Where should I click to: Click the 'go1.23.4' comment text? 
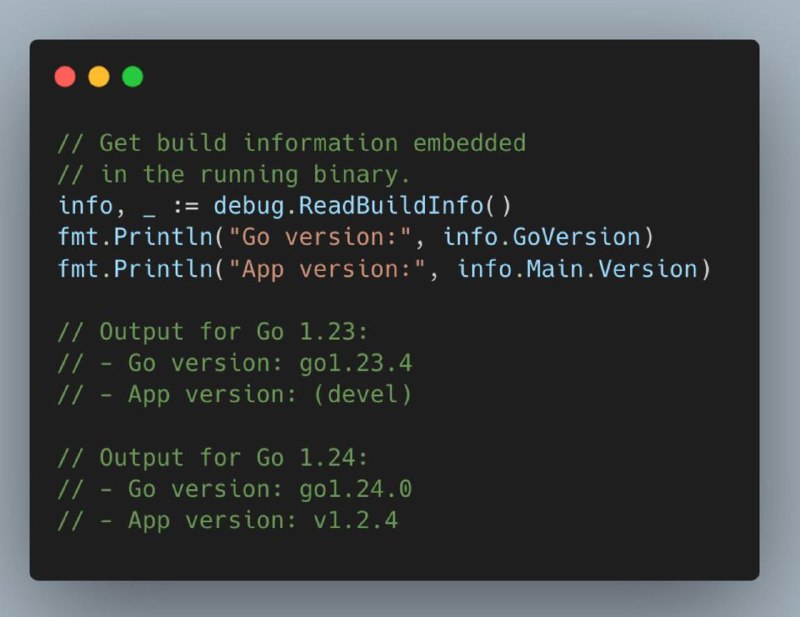click(356, 363)
